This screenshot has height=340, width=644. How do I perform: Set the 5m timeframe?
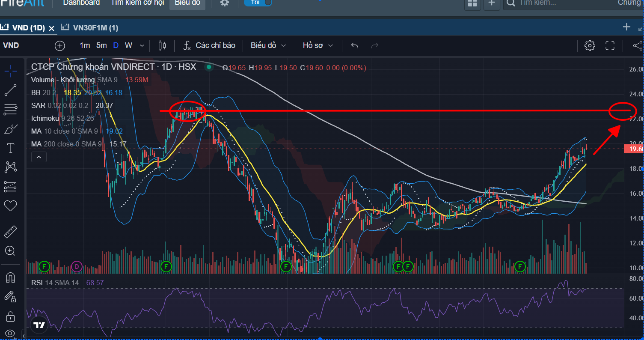pyautogui.click(x=101, y=45)
